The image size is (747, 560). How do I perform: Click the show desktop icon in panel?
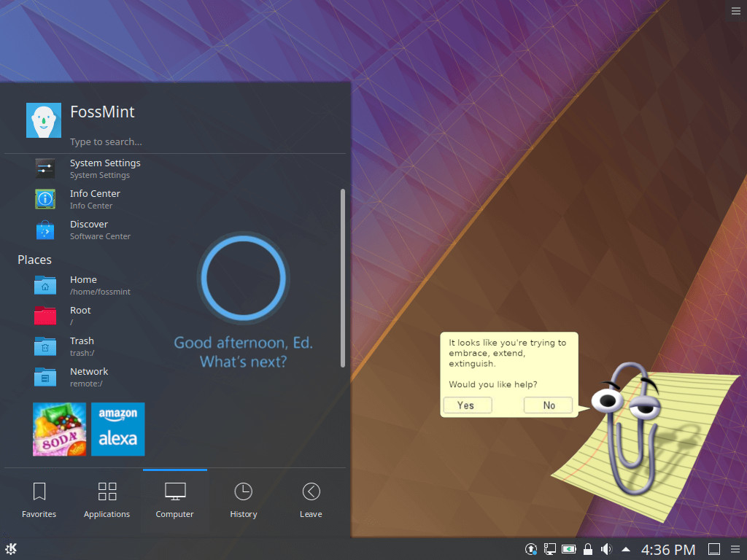point(714,550)
